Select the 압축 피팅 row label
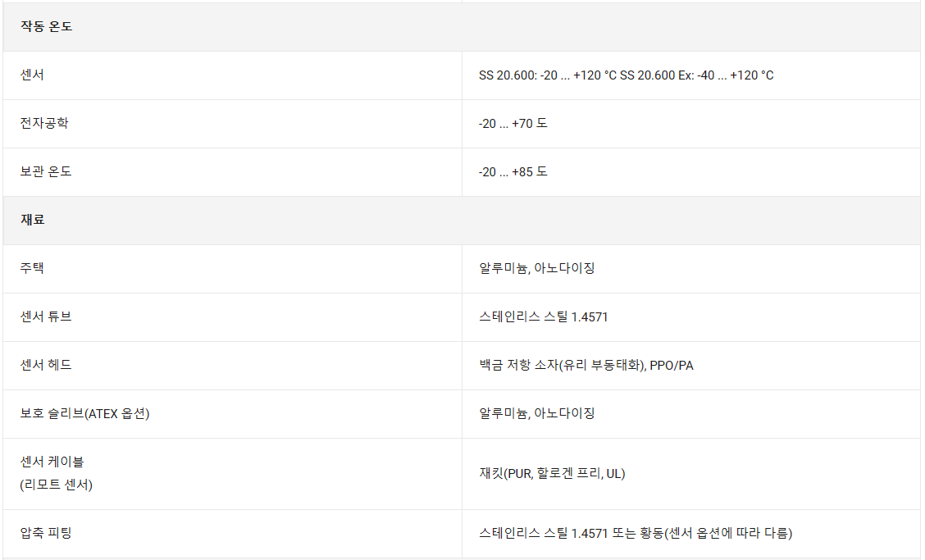This screenshot has width=925, height=560. 46,533
